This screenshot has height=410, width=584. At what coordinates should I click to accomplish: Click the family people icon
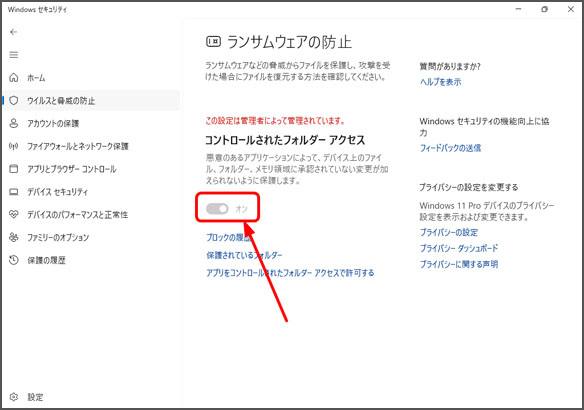coord(14,237)
